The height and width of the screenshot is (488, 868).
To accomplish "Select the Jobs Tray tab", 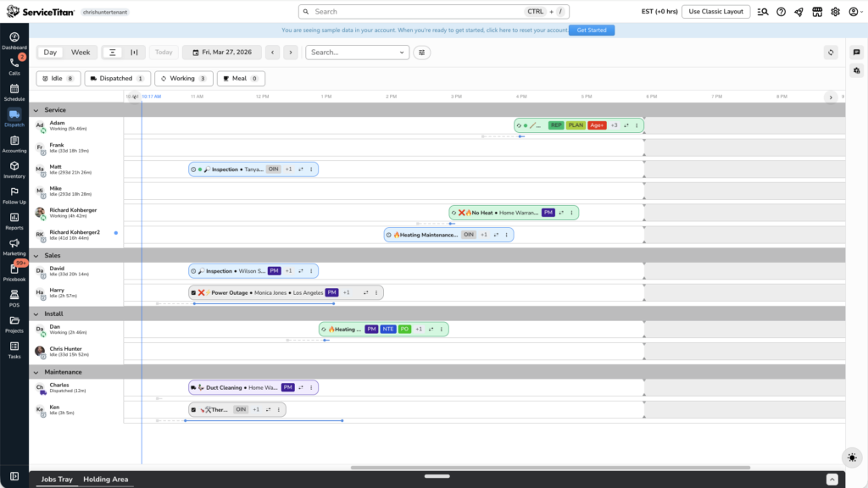I will click(57, 480).
